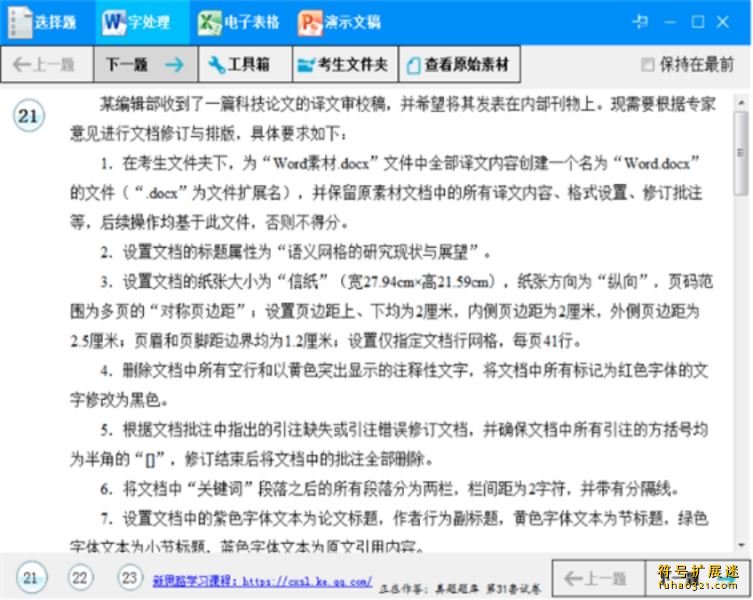Click the number 21 badge beside the question
The width and height of the screenshot is (753, 600).
point(28,115)
